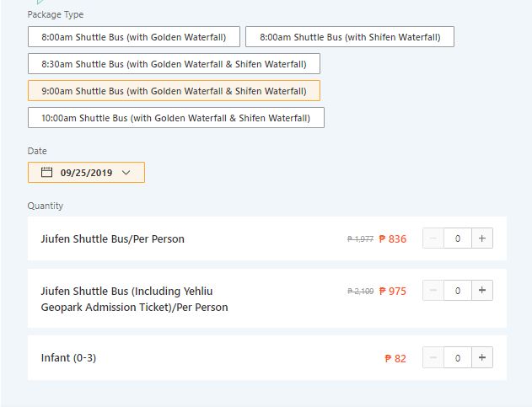
Task: Add one Yehliu Geopark admission ticket package
Action: tap(482, 291)
